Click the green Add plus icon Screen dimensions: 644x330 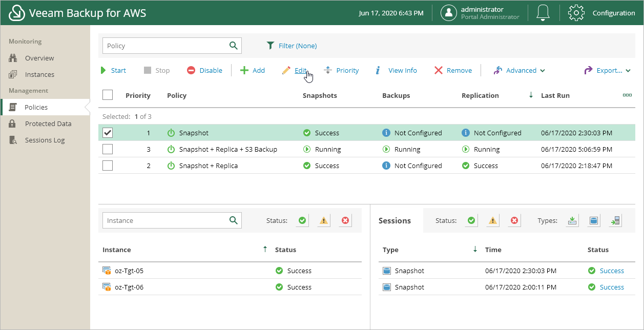[x=244, y=70]
